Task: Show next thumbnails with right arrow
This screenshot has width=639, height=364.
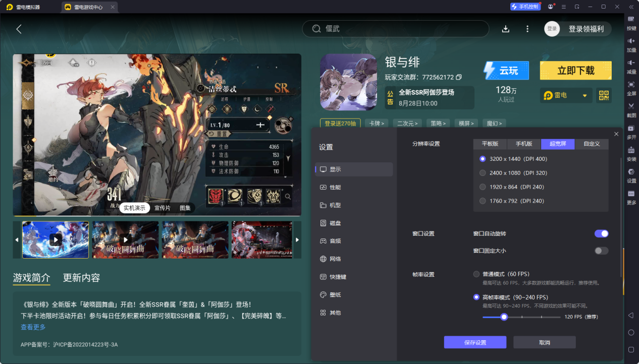Action: click(297, 240)
